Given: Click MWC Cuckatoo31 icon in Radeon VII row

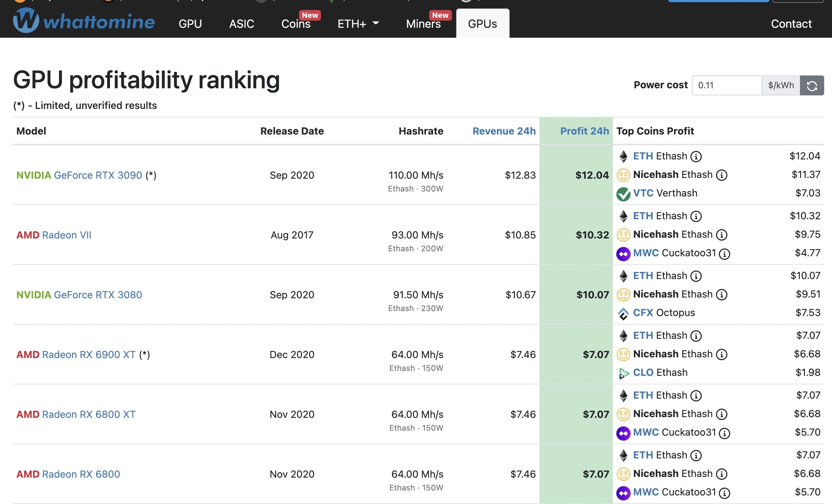Looking at the screenshot, I should [x=623, y=253].
